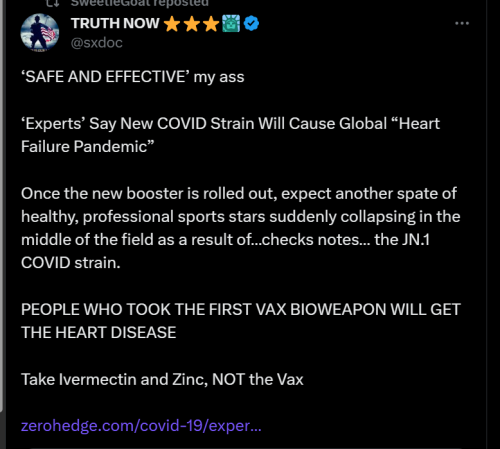The image size is (500, 449).
Task: Visit the @sxdoc handle
Action: pos(97,43)
